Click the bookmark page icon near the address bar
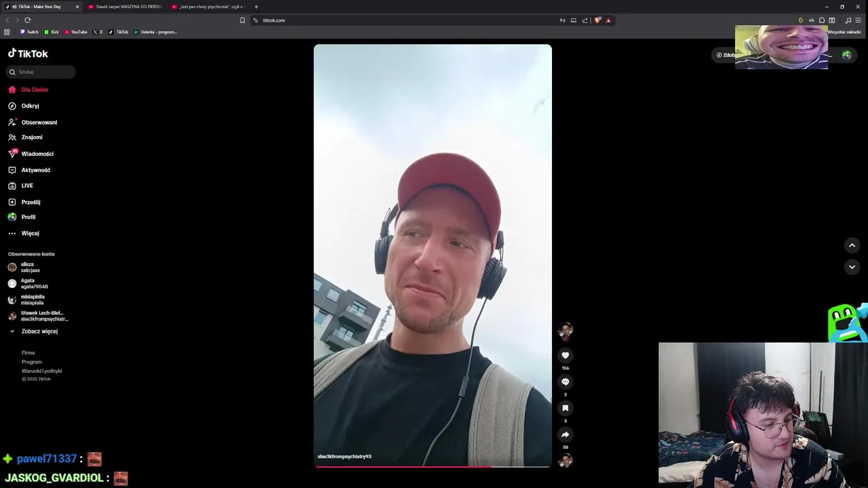The width and height of the screenshot is (868, 488). click(x=242, y=20)
